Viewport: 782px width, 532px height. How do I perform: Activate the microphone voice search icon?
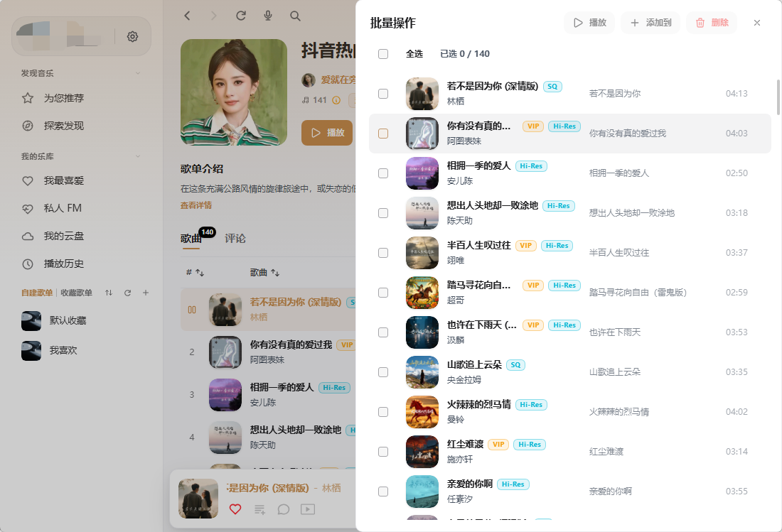268,16
